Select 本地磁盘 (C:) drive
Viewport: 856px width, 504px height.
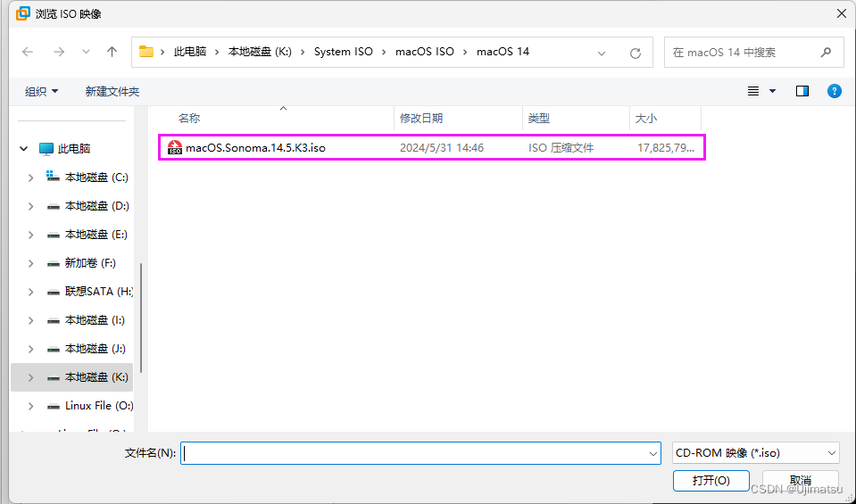(x=96, y=178)
